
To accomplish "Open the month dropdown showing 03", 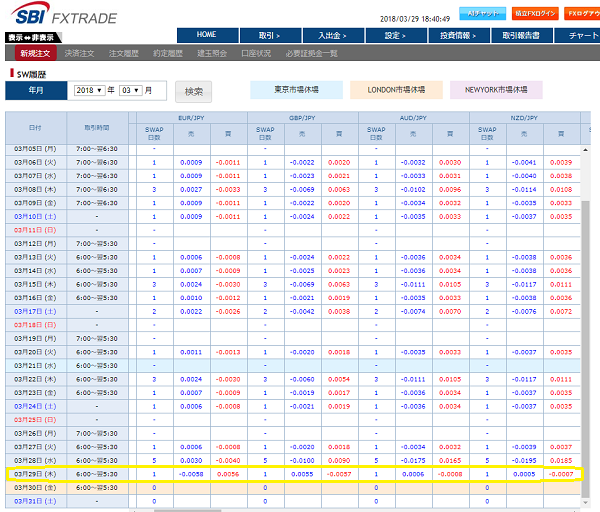I will tap(131, 90).
